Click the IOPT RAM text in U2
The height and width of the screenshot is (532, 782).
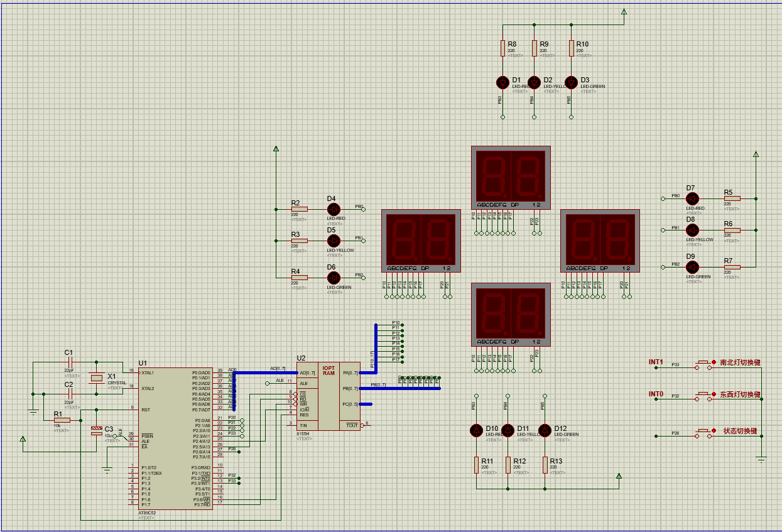click(329, 371)
